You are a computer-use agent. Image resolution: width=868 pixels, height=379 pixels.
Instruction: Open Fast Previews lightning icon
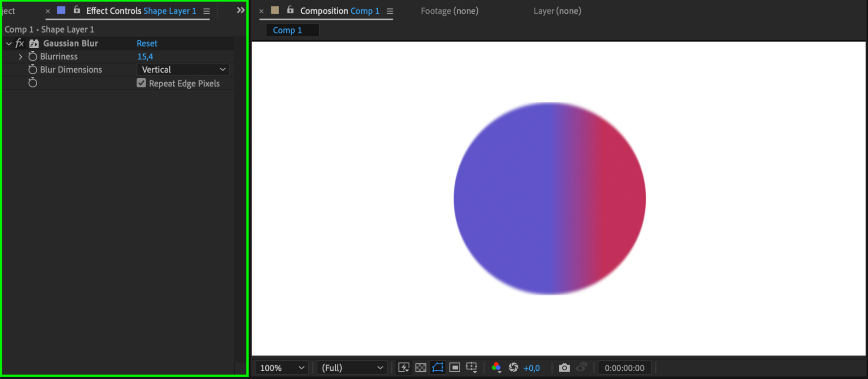pos(404,368)
